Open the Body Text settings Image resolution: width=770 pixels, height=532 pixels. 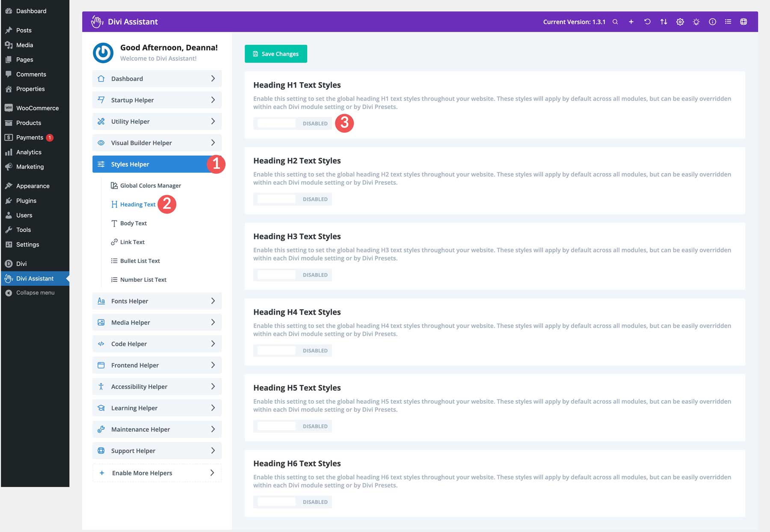click(133, 223)
